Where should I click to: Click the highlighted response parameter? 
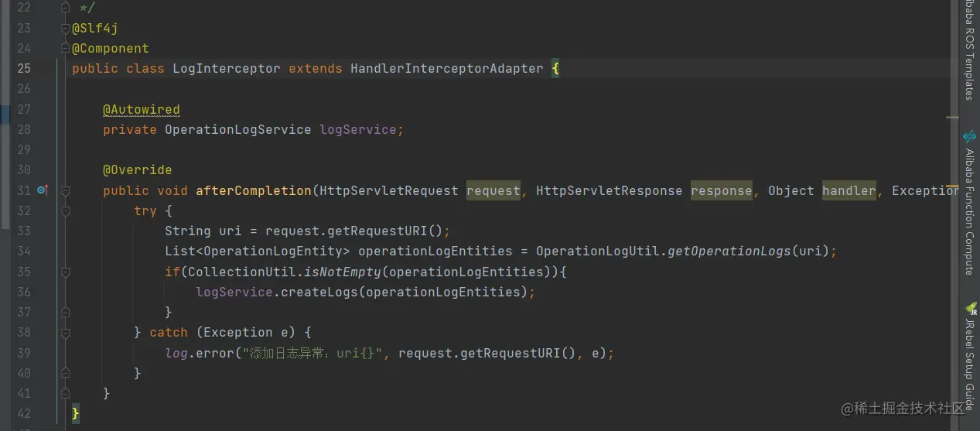[722, 190]
